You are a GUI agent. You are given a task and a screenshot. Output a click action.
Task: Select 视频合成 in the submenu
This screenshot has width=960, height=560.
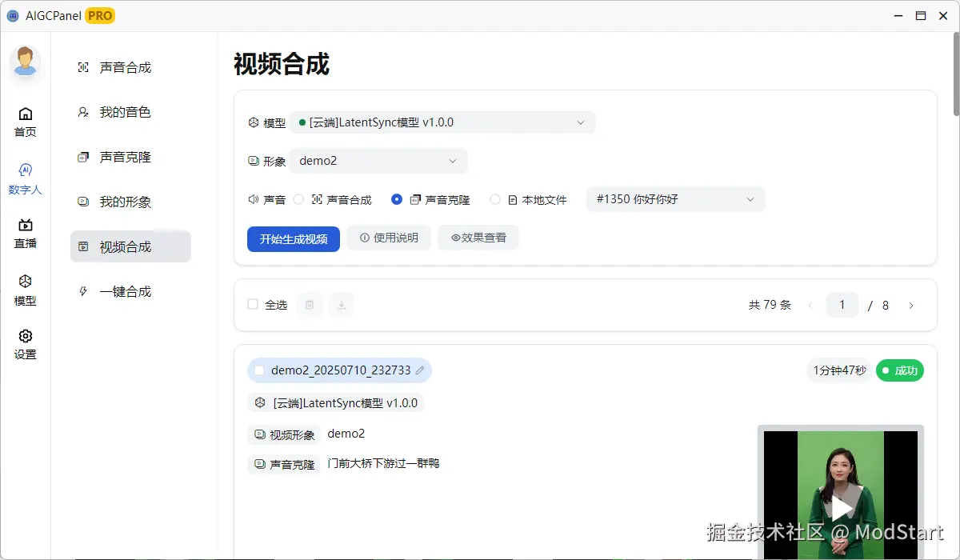[130, 247]
